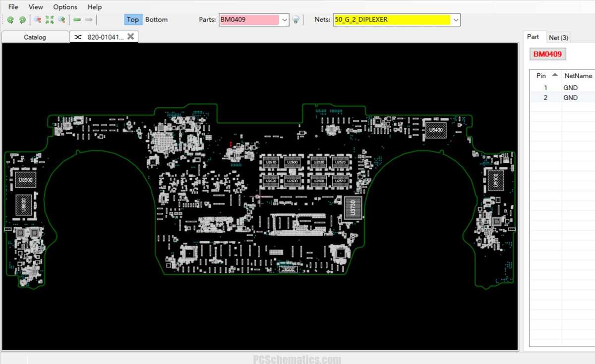Select chip U8900 on the board
This screenshot has width=595, height=364.
tap(25, 180)
